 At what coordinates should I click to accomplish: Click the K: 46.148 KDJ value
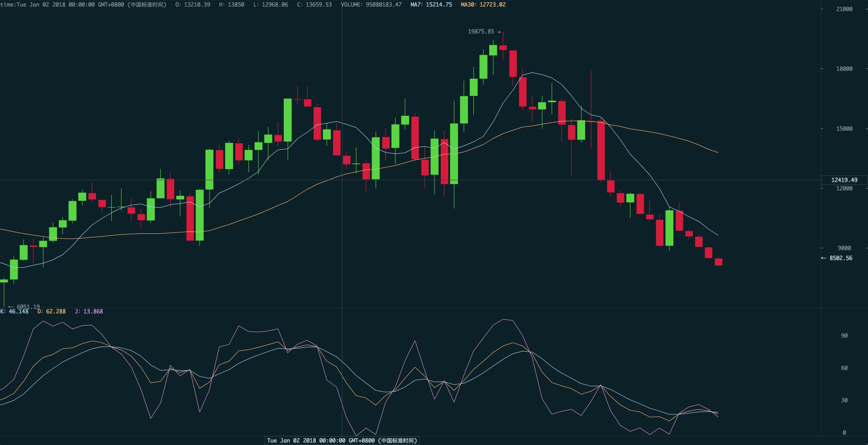(x=14, y=312)
